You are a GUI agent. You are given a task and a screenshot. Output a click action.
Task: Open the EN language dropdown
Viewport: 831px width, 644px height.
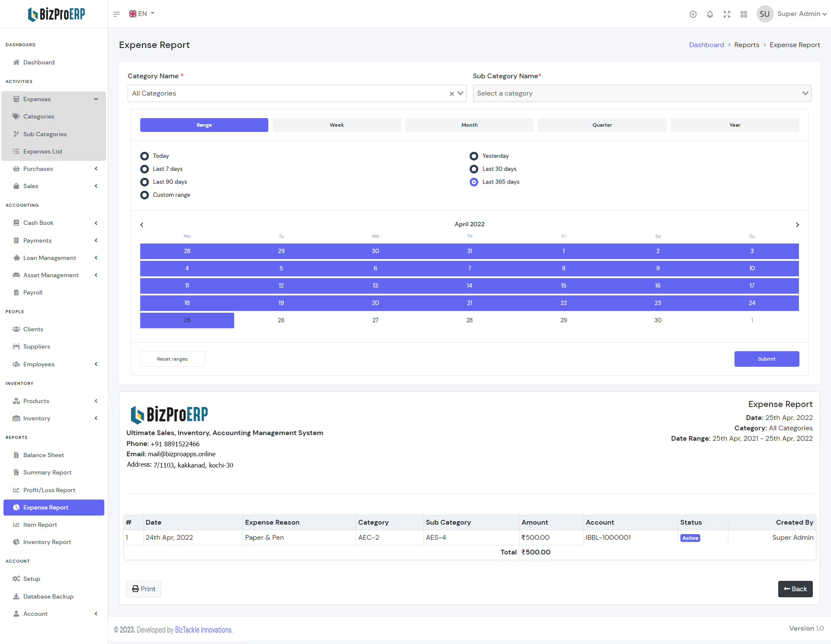coord(142,14)
